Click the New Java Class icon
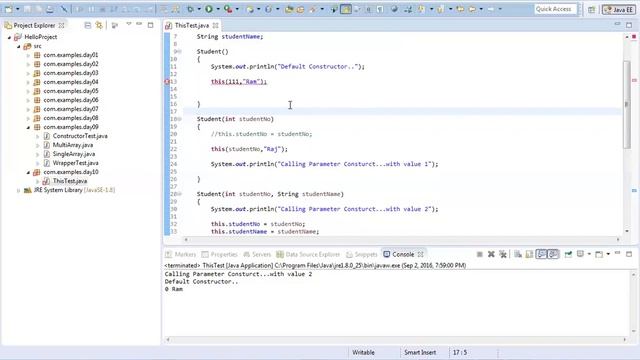Image resolution: width=640 pixels, height=360 pixels. (268, 9)
